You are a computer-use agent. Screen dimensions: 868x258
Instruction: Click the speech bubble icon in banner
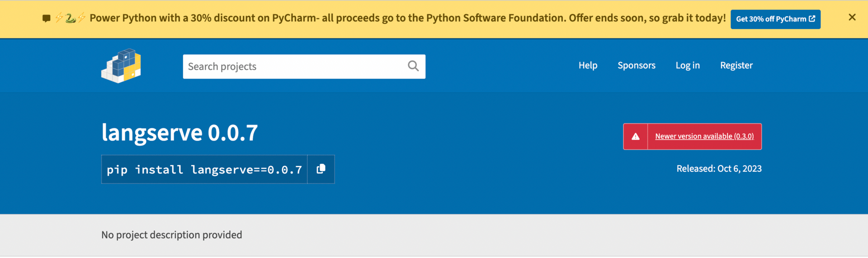point(46,18)
